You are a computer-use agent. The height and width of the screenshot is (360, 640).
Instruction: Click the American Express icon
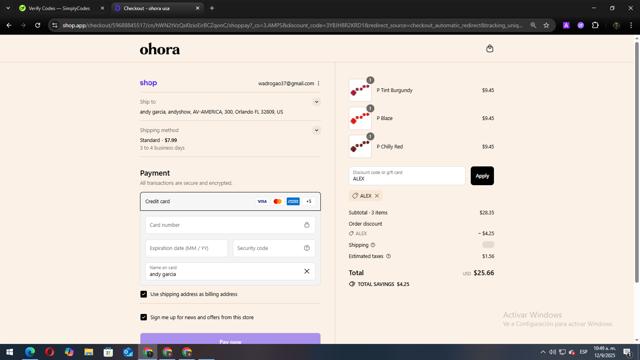293,201
